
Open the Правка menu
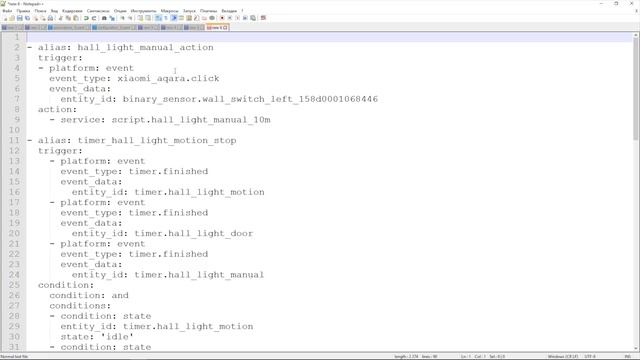23,11
